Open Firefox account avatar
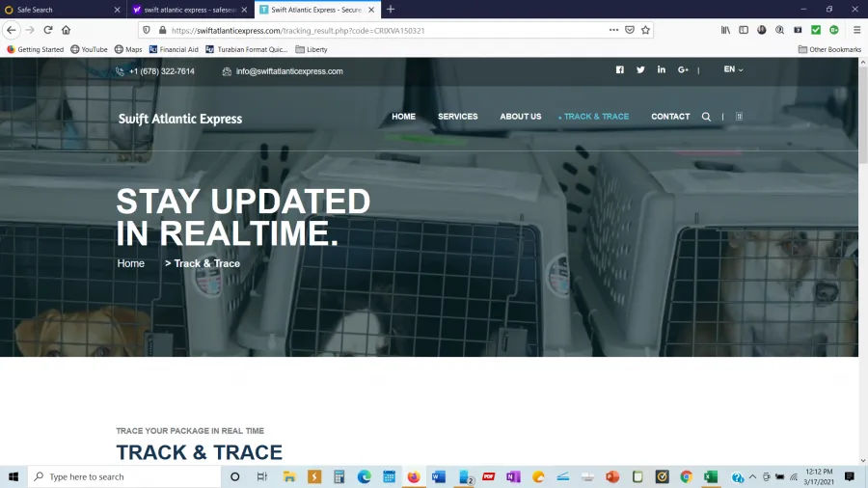The image size is (868, 488). pyautogui.click(x=762, y=30)
